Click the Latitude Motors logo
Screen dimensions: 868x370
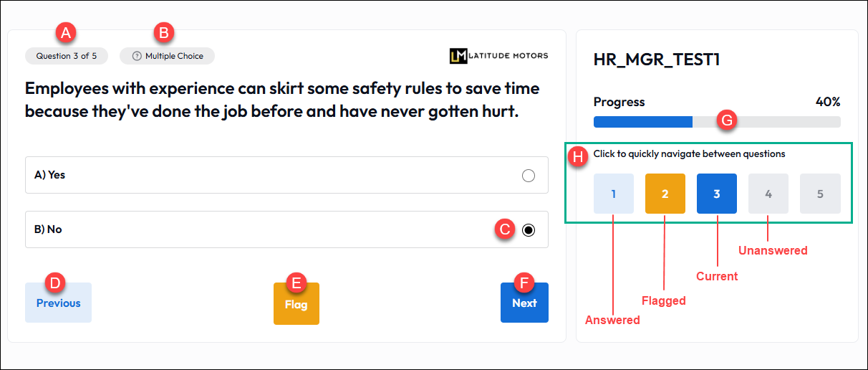[498, 56]
